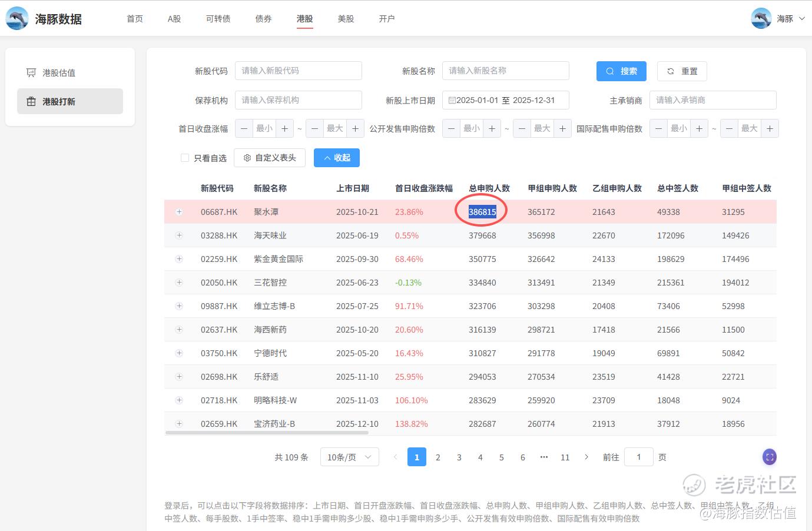Expand the 维立志博-B row
Viewport: 812px width, 531px height.
[x=179, y=306]
